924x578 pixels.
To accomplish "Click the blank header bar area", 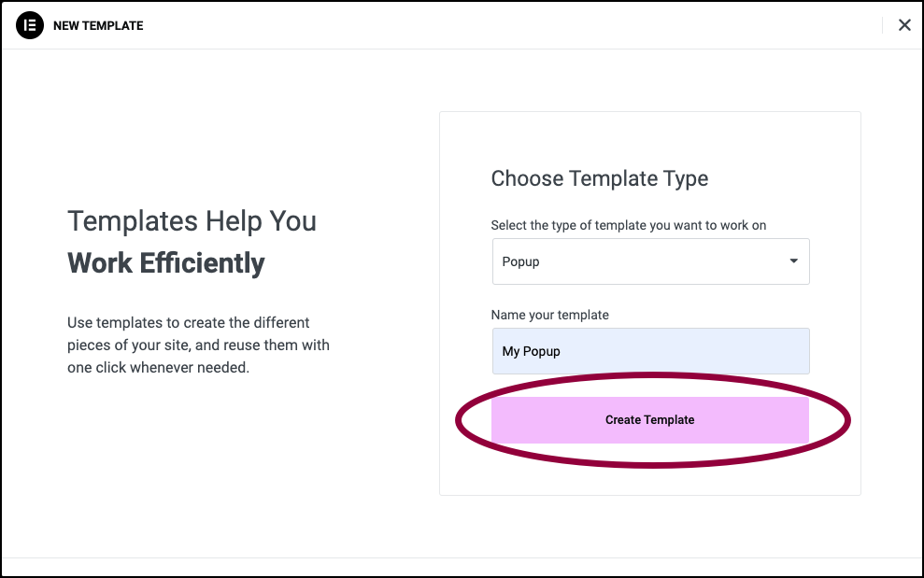I will (x=513, y=25).
